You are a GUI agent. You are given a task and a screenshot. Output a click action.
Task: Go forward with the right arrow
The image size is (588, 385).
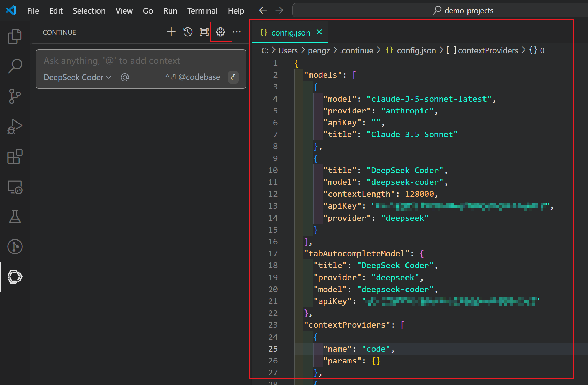(x=279, y=10)
